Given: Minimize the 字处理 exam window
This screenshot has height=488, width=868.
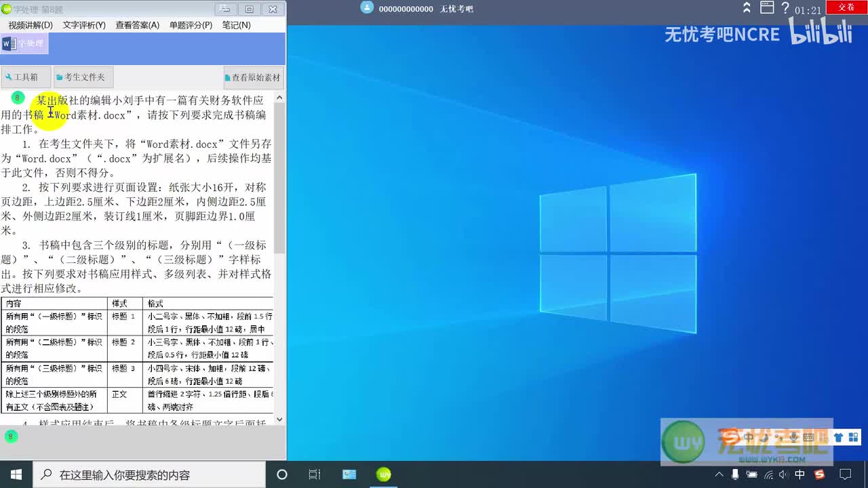Looking at the screenshot, I should 226,9.
